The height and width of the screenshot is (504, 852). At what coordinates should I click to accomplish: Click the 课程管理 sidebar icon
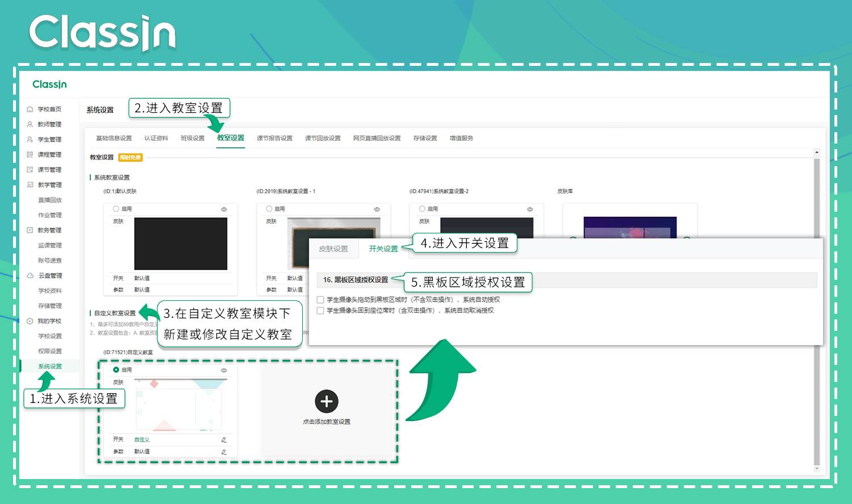(x=30, y=154)
